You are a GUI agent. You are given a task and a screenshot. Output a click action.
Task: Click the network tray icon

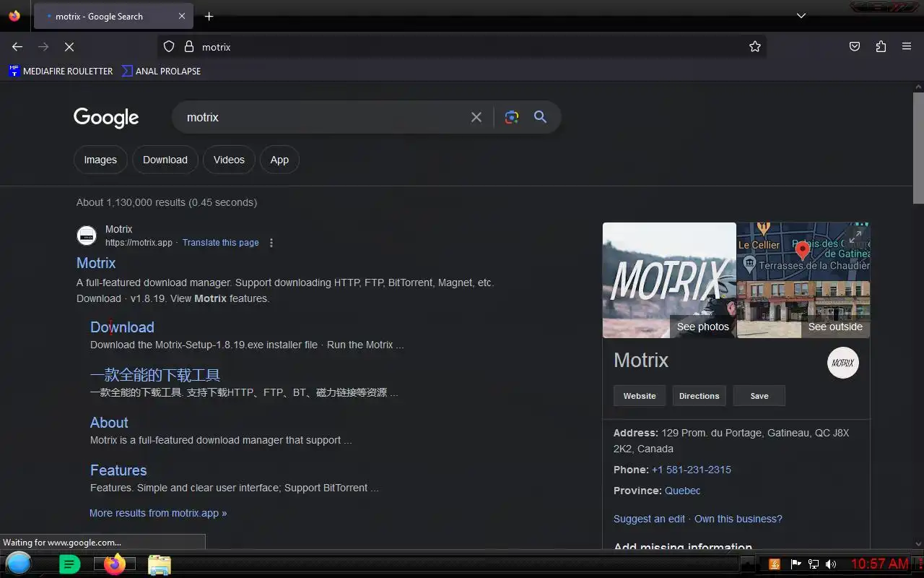(814, 564)
